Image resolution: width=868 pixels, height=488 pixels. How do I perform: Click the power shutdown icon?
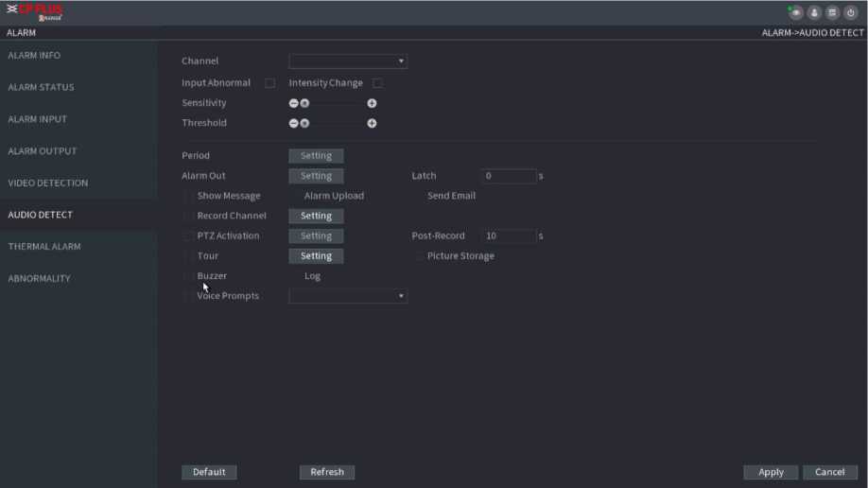(850, 13)
